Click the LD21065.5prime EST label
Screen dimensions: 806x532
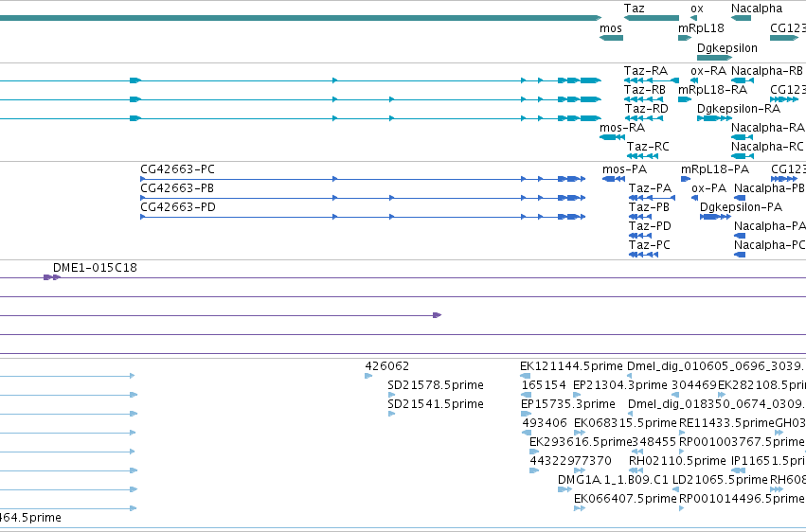click(x=720, y=481)
